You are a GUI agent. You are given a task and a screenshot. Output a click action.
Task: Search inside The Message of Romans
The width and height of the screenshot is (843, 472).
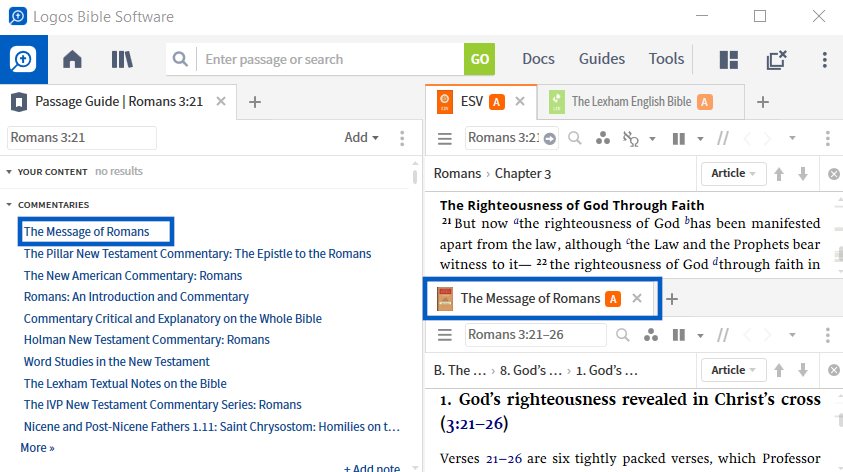click(623, 335)
